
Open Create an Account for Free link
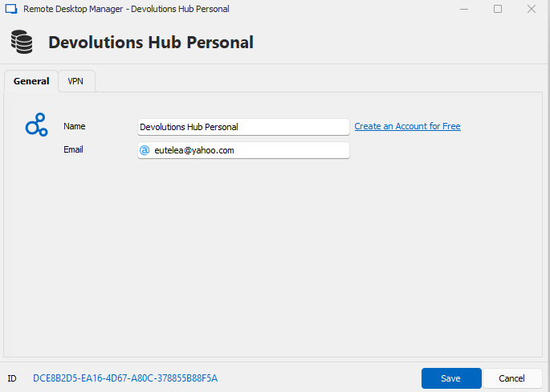coord(407,126)
